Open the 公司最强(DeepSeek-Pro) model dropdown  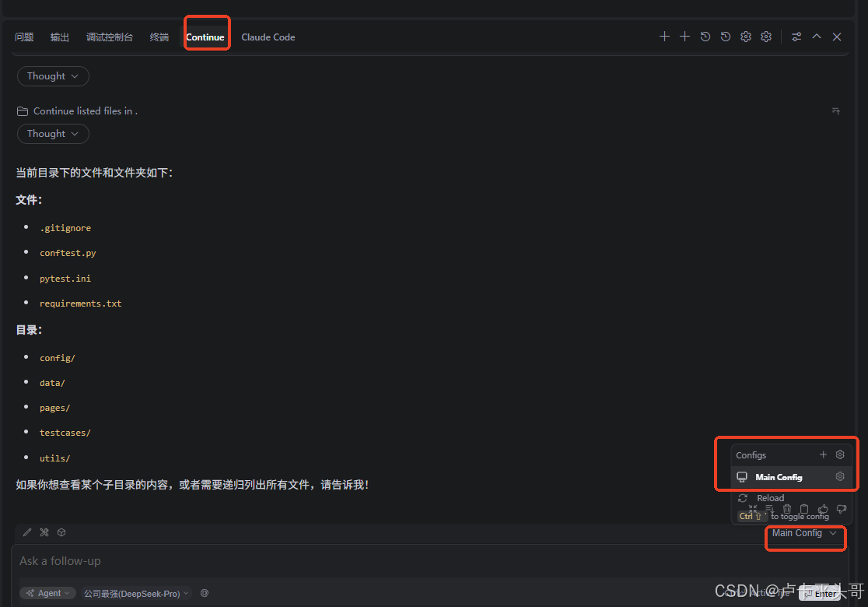pos(136,593)
